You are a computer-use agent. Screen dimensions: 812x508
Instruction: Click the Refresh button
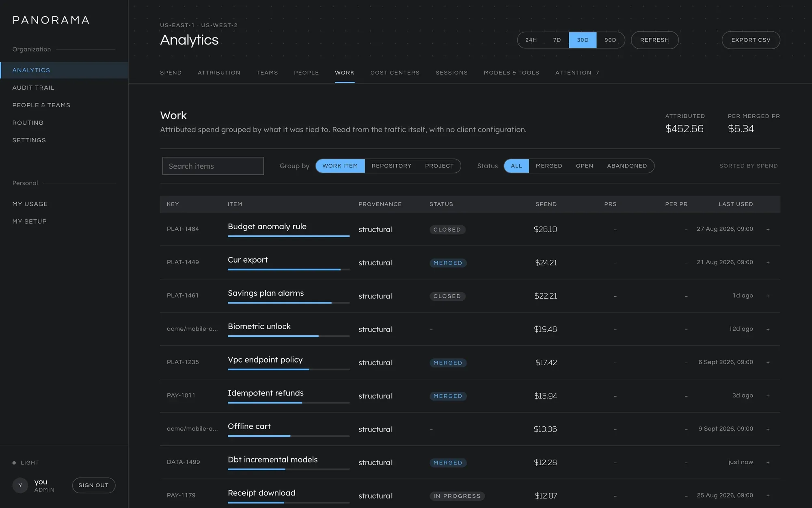(x=654, y=40)
